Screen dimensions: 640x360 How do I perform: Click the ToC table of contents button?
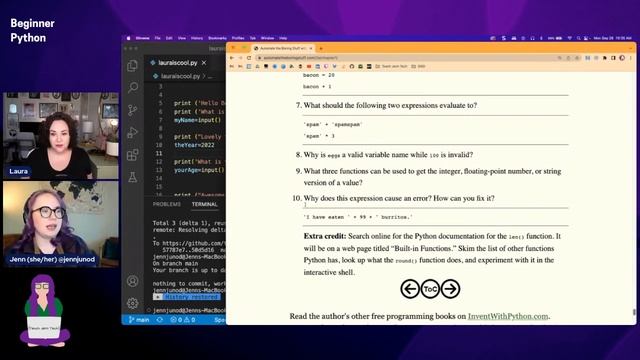tap(430, 289)
